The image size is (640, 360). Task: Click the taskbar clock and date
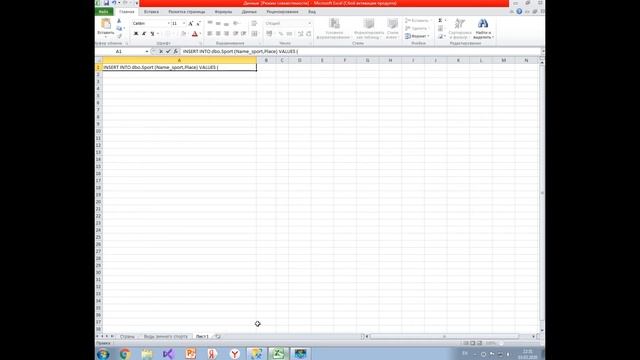coord(527,354)
